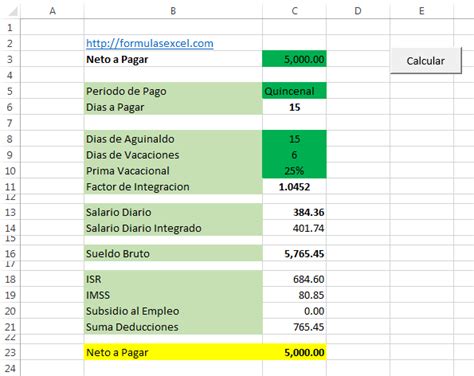The image size is (474, 376).
Task: Select Dias de Aguinaldo green value 15
Action: pyautogui.click(x=294, y=139)
